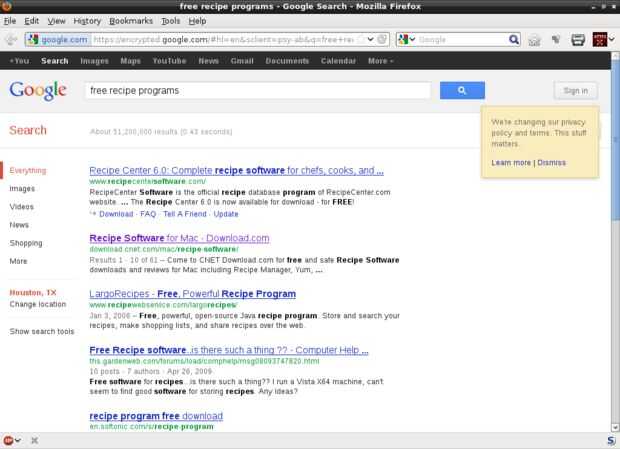
Task: Click the home toolbar icon
Action: pyautogui.click(x=534, y=40)
